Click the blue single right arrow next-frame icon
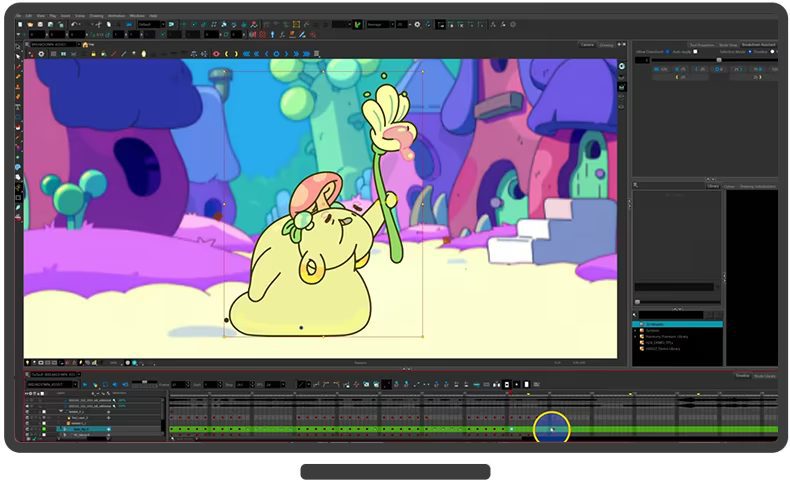 pyautogui.click(x=286, y=53)
